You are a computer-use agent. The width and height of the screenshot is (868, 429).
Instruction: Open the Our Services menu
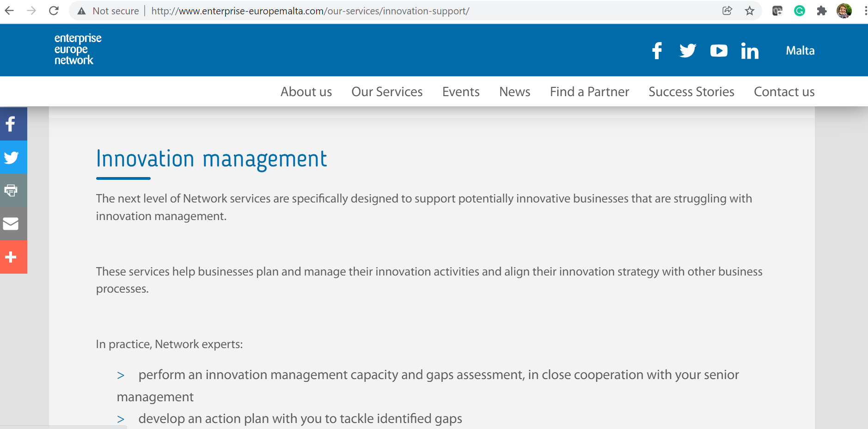click(x=387, y=92)
